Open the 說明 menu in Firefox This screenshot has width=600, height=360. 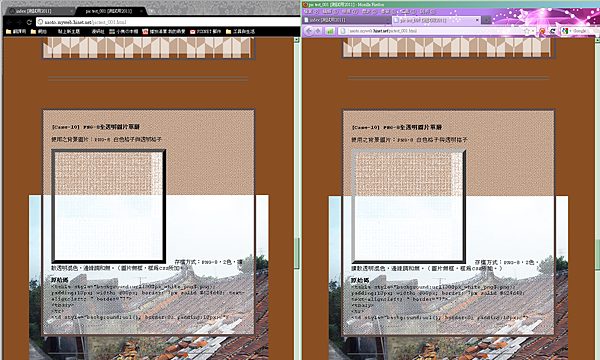pos(428,12)
